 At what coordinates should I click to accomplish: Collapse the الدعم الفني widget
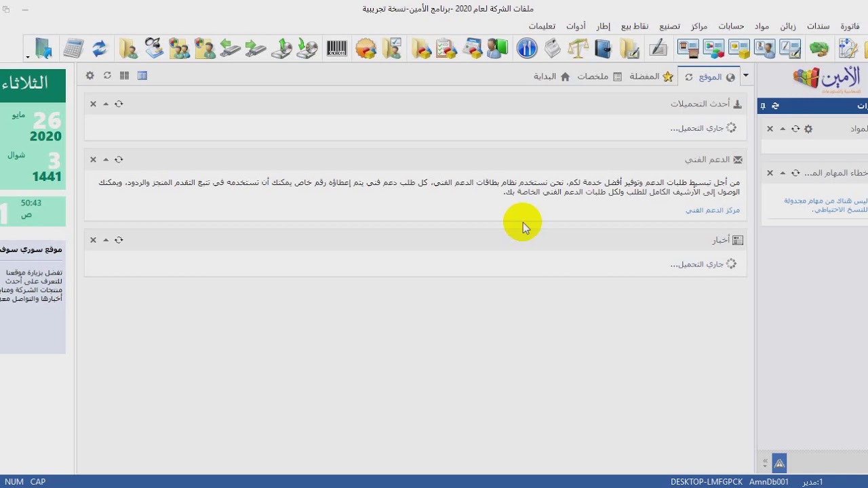106,159
